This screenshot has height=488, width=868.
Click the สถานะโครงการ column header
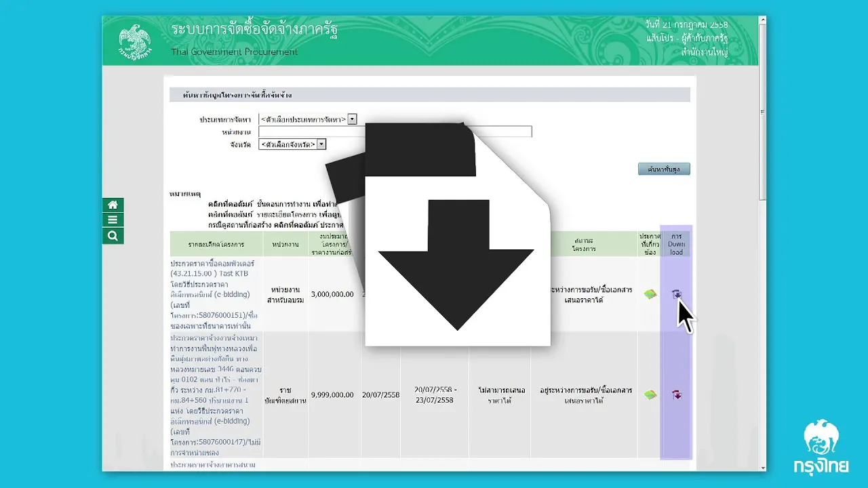pyautogui.click(x=583, y=244)
